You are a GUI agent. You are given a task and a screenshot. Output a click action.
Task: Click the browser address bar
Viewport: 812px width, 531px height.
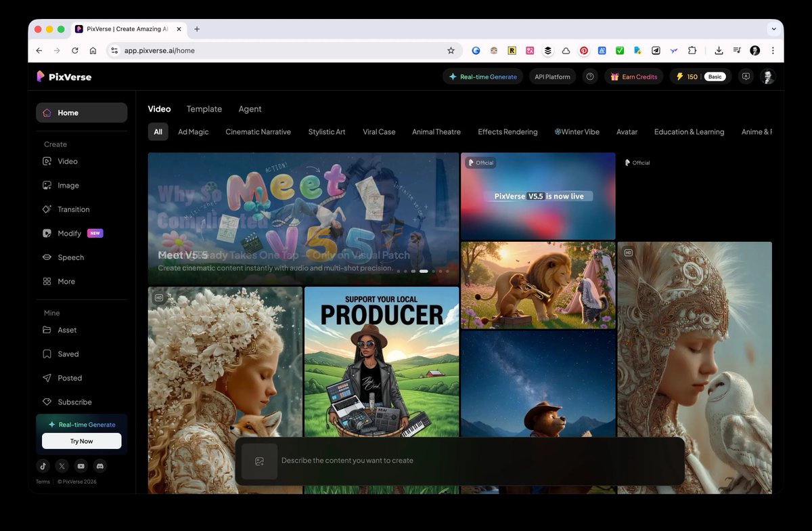pos(283,51)
